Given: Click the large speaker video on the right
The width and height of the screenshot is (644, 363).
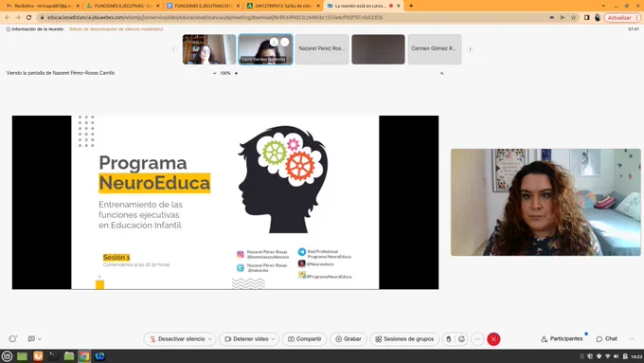Looking at the screenshot, I should (x=546, y=202).
